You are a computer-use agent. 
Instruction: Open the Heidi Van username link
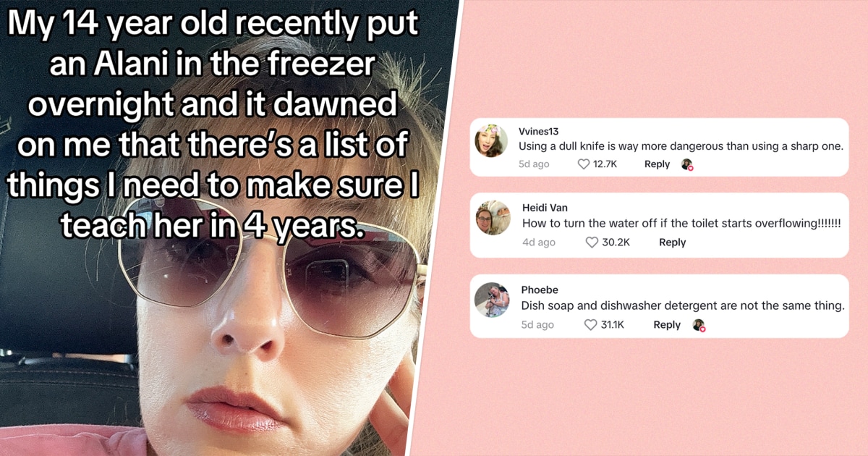pos(545,208)
